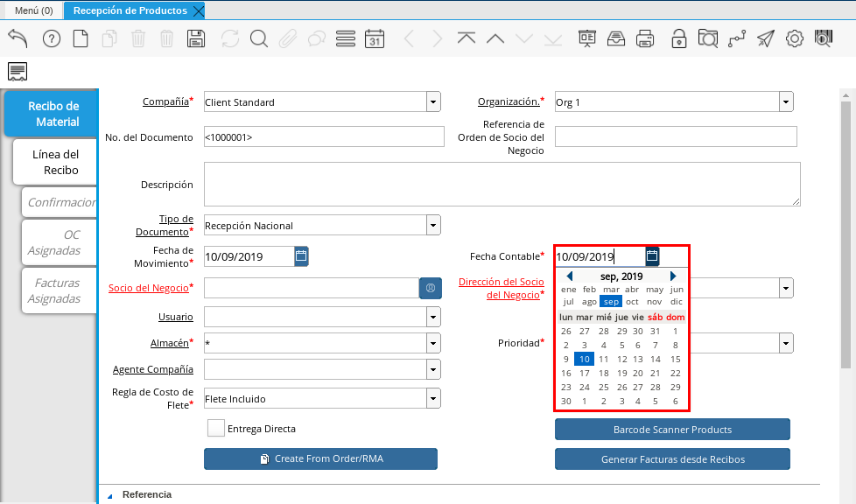Click the Save floppy disk icon
The image size is (856, 504).
point(195,38)
